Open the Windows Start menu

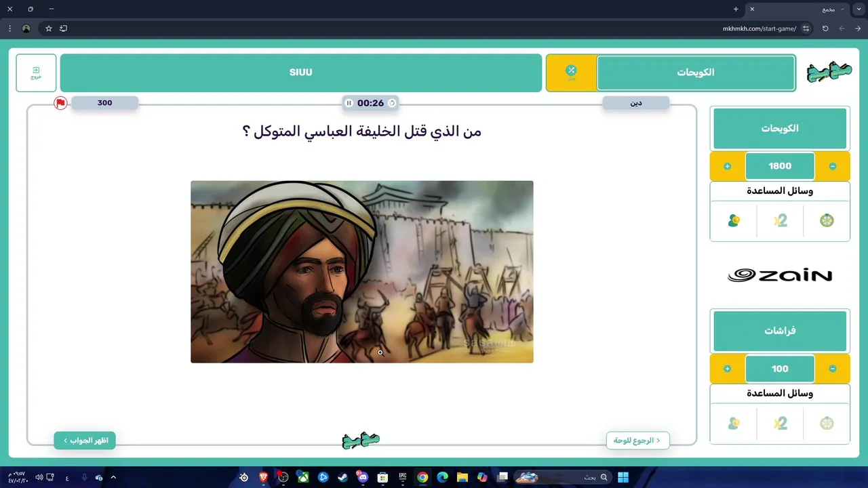[x=623, y=477]
